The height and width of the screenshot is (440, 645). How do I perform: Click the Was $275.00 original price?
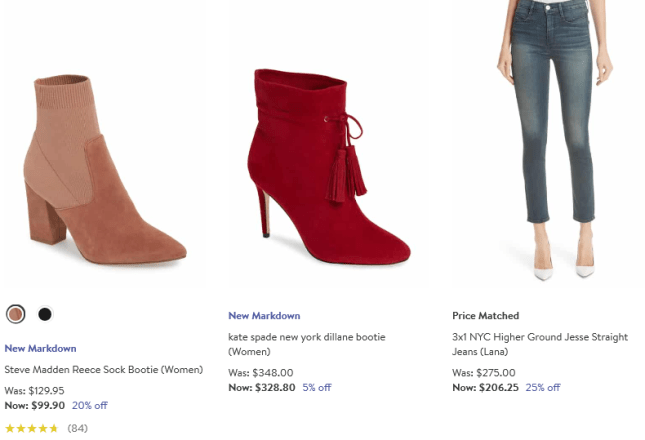point(485,373)
